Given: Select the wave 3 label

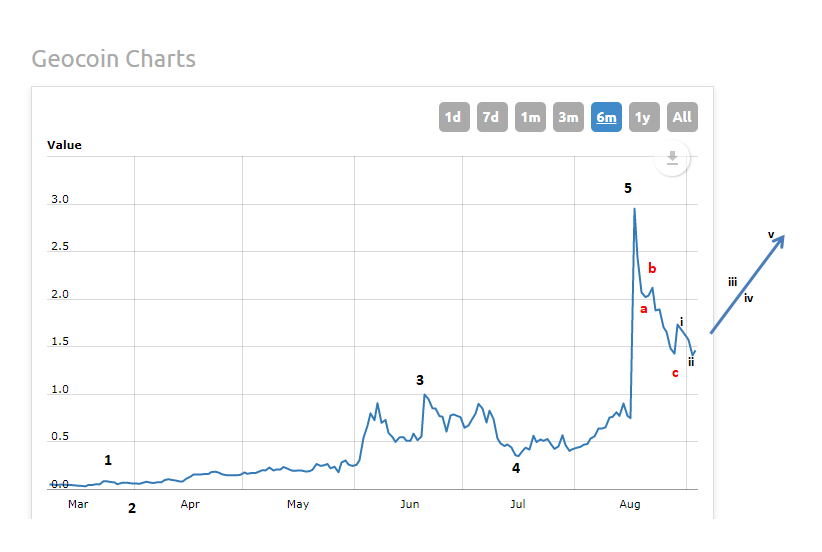Looking at the screenshot, I should pyautogui.click(x=420, y=380).
